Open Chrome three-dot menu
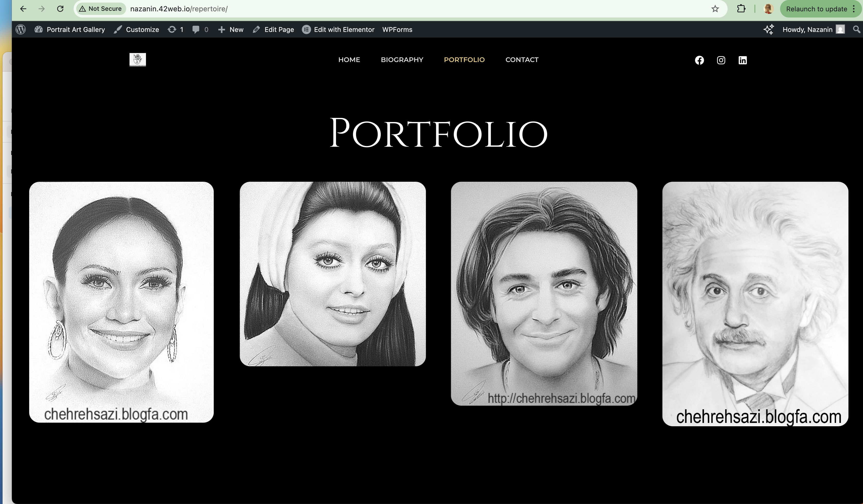This screenshot has height=504, width=863. [854, 9]
